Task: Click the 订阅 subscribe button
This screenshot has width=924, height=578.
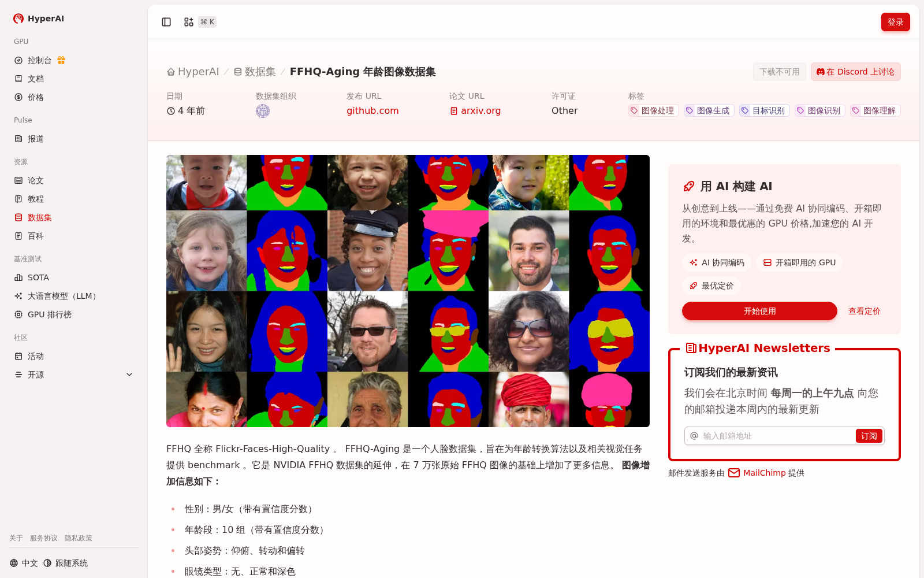Action: point(869,436)
